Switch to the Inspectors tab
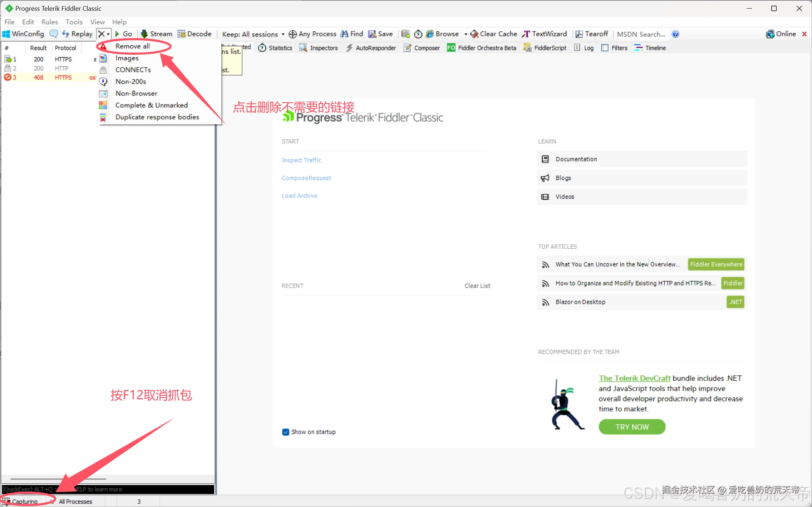Screen dimensions: 812x507 pos(319,48)
